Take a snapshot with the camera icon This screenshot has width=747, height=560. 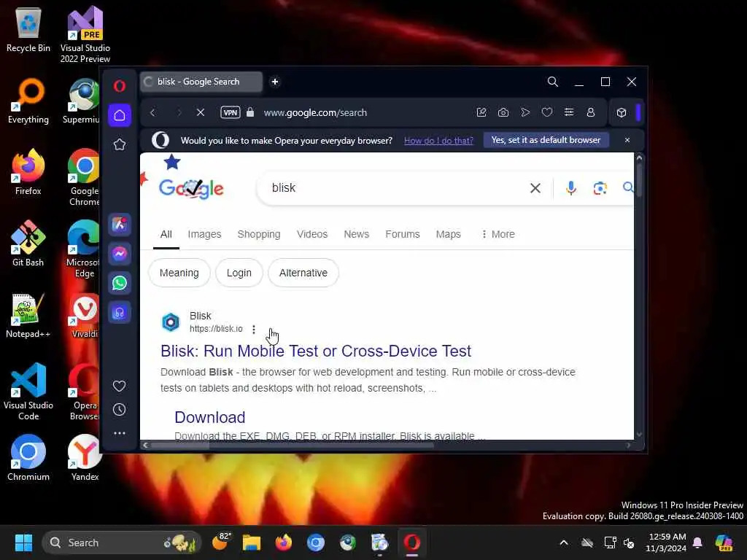503,112
